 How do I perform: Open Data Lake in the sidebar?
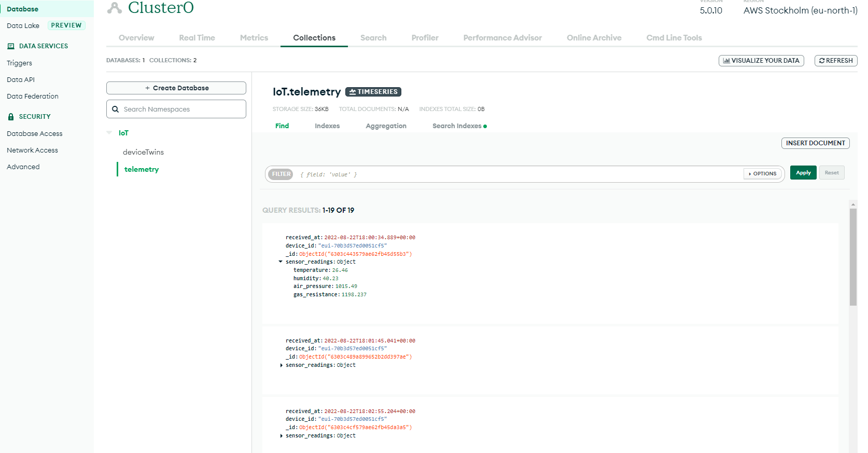click(23, 26)
